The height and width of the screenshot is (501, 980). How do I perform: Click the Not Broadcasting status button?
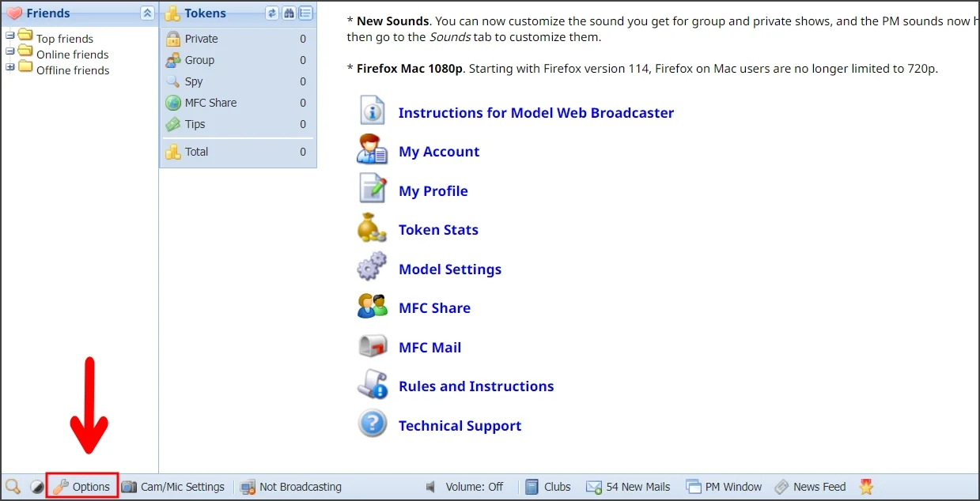tap(291, 487)
